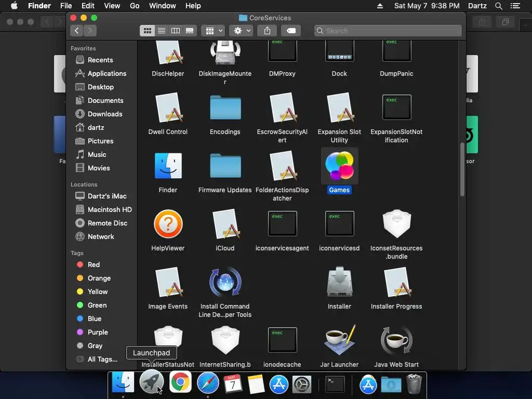
Task: Open the Window menu
Action: coord(163,6)
